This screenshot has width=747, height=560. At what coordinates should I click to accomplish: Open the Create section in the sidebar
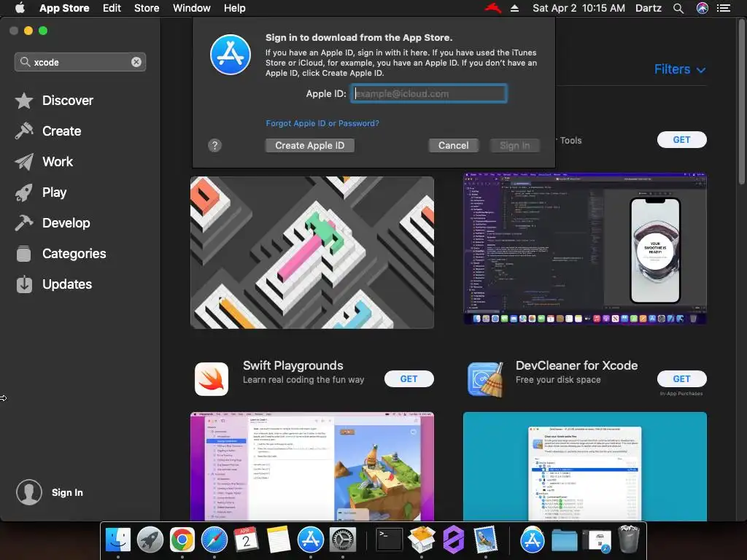pos(61,131)
